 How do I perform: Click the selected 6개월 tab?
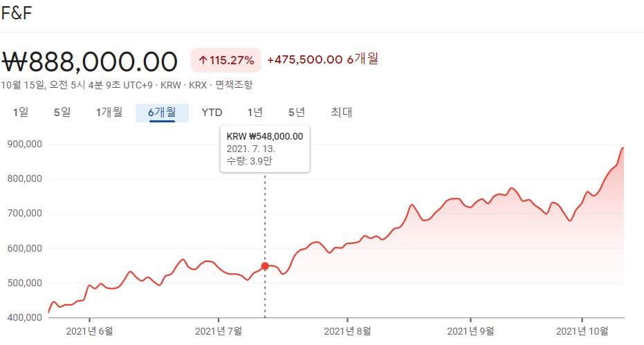tap(162, 112)
